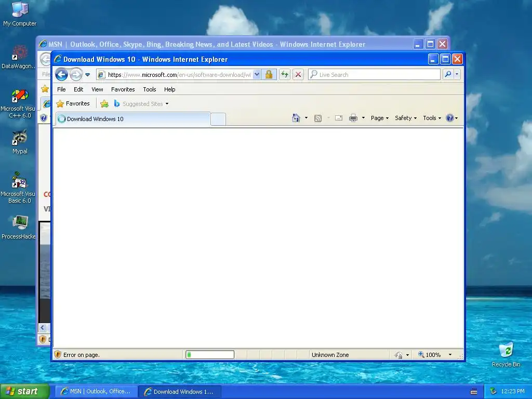Expand the Home button dropdown arrow
This screenshot has height=399, width=532.
pos(306,118)
